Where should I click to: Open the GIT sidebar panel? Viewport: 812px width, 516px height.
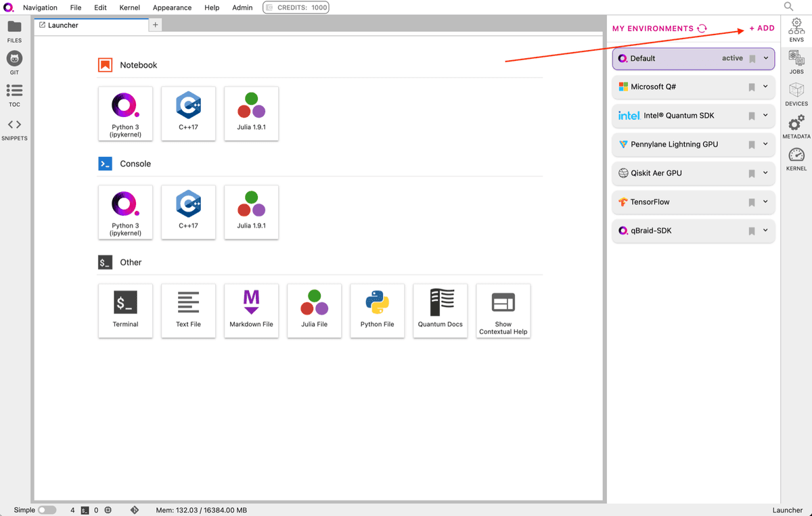pos(14,62)
